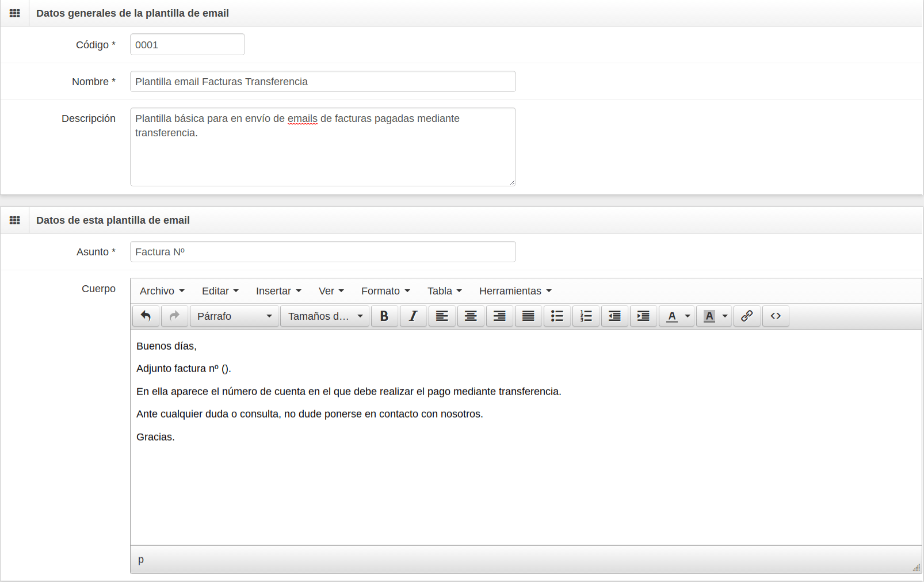Open the Archivo menu

click(162, 291)
